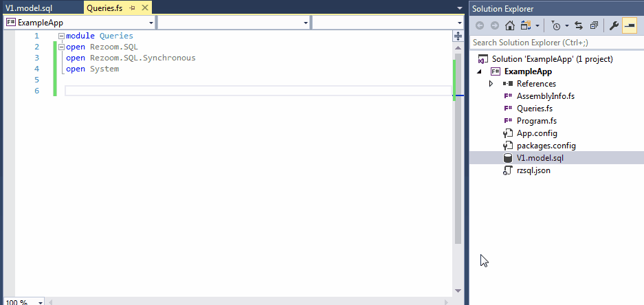Click the F# icon in navigation bar

pos(11,23)
